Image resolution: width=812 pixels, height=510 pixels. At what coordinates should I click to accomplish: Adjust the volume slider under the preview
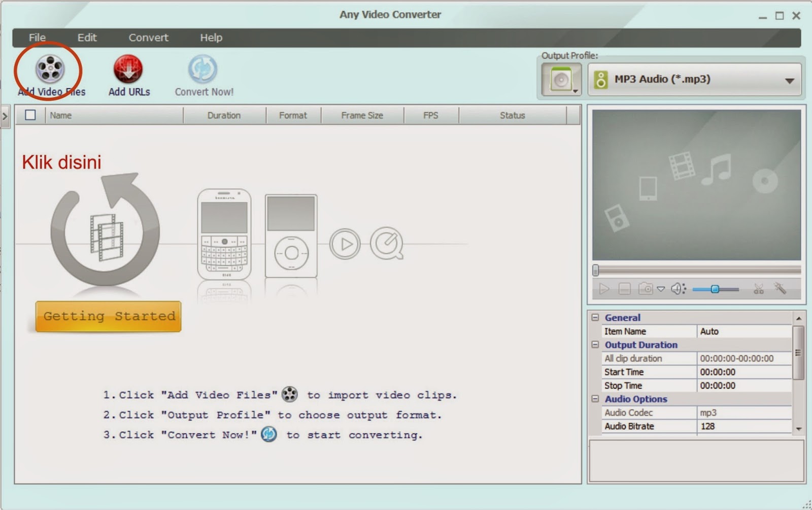tap(716, 288)
